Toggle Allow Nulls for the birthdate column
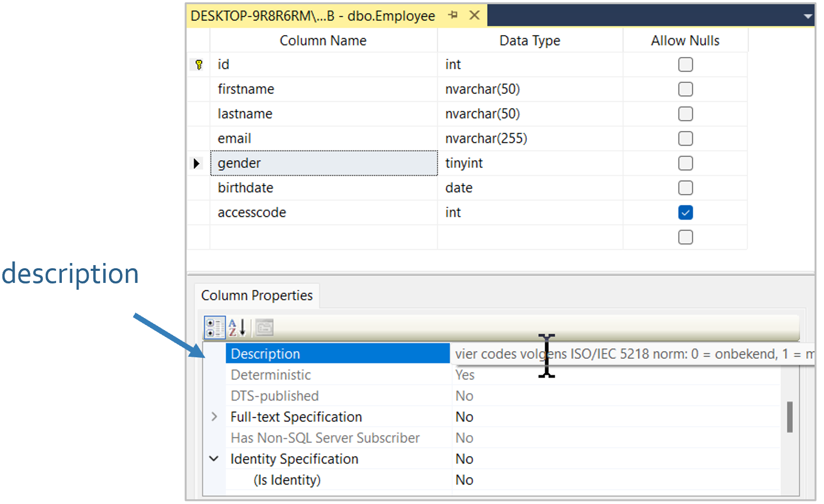824x504 pixels. coord(685,188)
